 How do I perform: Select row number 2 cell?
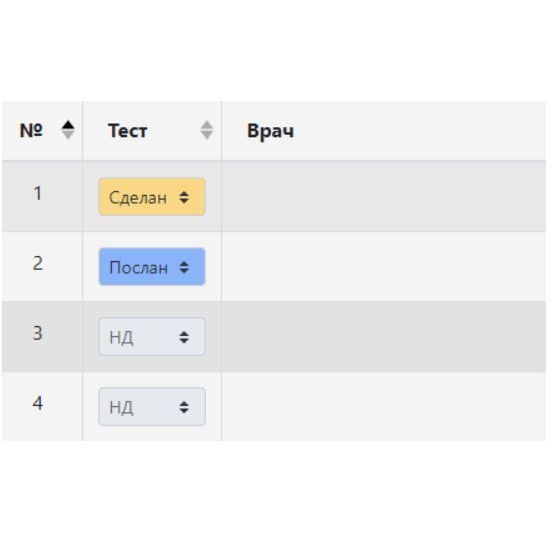tap(42, 266)
